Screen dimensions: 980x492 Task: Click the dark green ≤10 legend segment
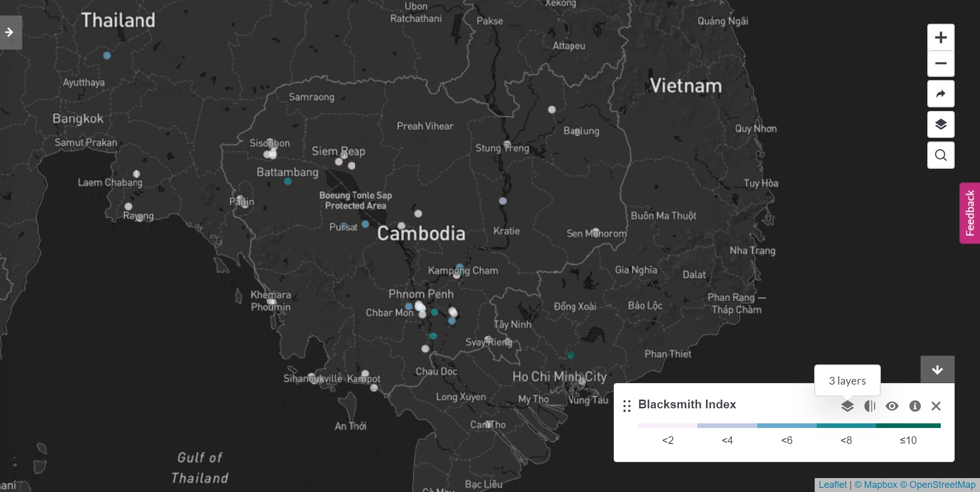tap(908, 426)
